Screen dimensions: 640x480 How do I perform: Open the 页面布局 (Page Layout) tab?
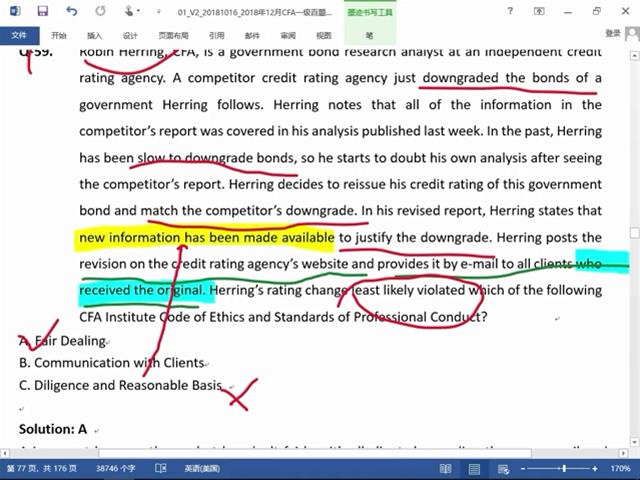click(172, 34)
